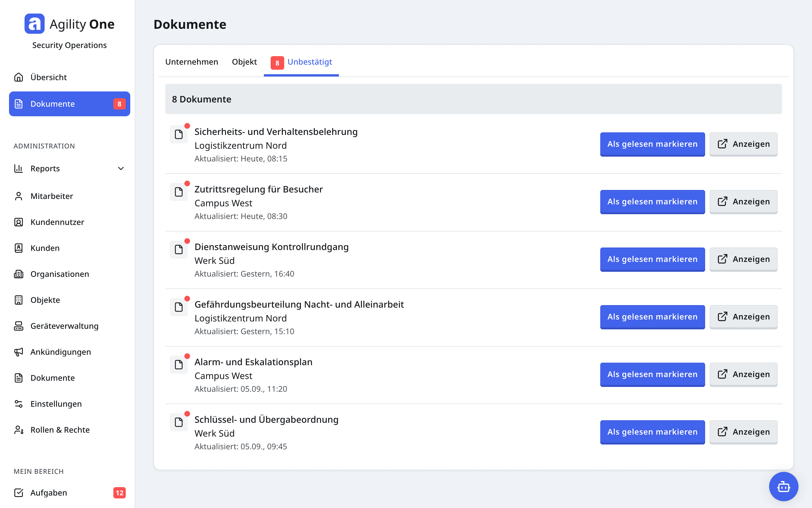
Task: Click the Aufgaben badge showing 12
Action: (120, 492)
